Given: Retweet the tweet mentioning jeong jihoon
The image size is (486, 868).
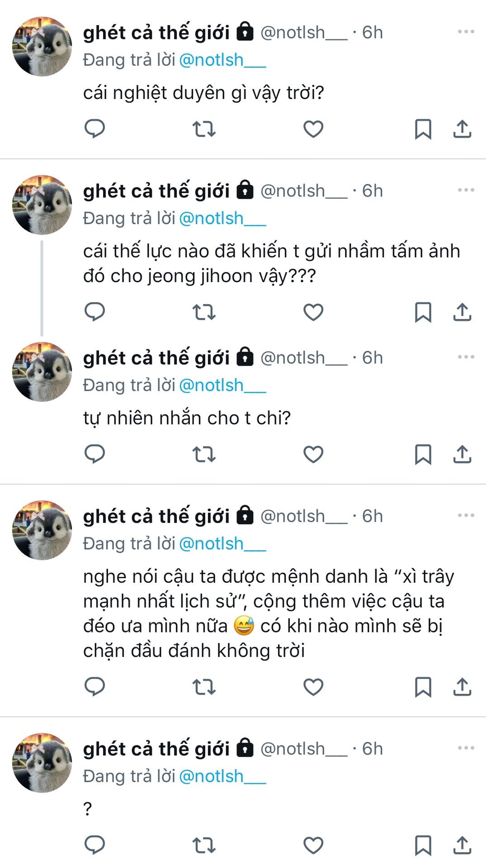Looking at the screenshot, I should (x=204, y=312).
